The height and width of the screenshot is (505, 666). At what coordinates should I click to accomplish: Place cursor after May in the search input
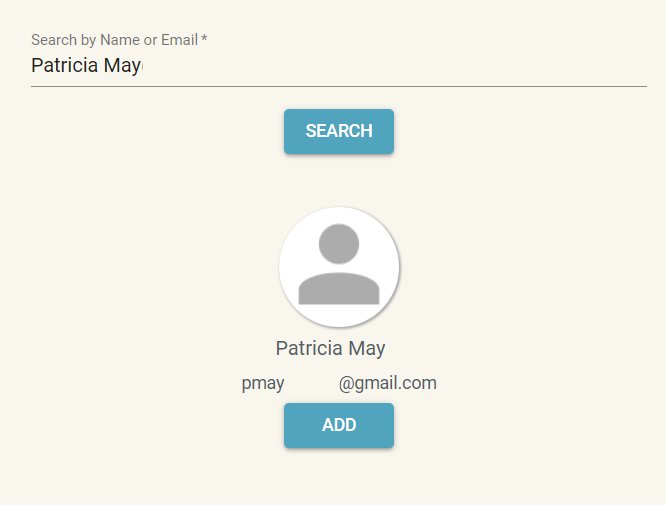pyautogui.click(x=142, y=66)
